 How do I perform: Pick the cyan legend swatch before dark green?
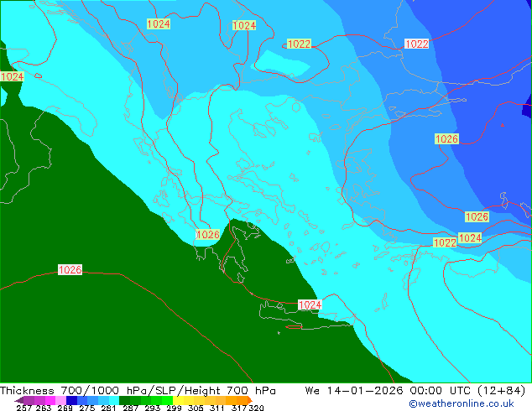coord(114,400)
